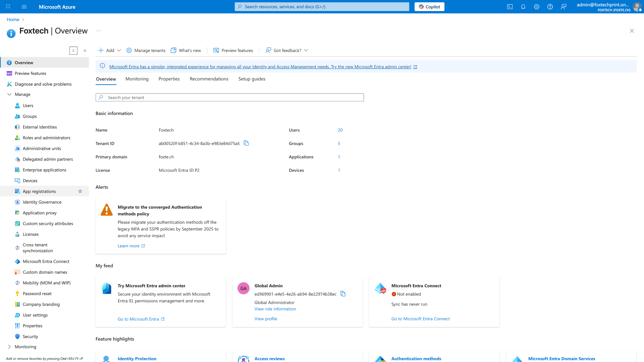Open the Got feedback dropdown

[287, 51]
